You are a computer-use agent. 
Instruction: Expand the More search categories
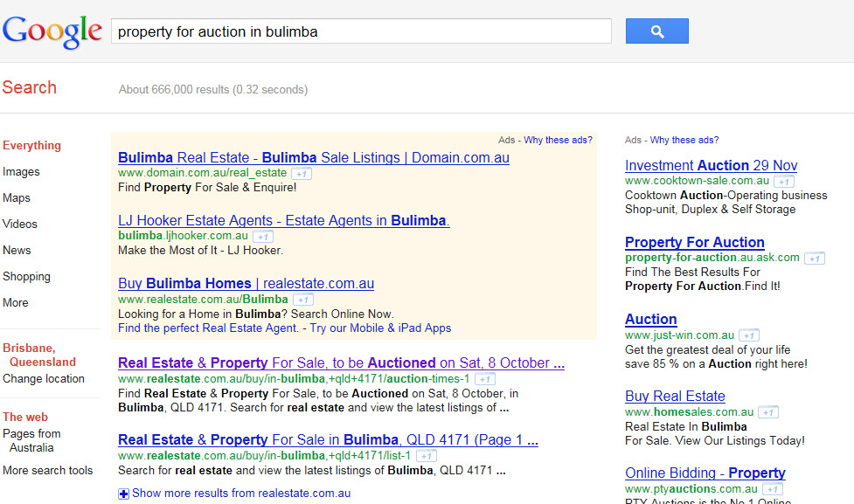16,303
